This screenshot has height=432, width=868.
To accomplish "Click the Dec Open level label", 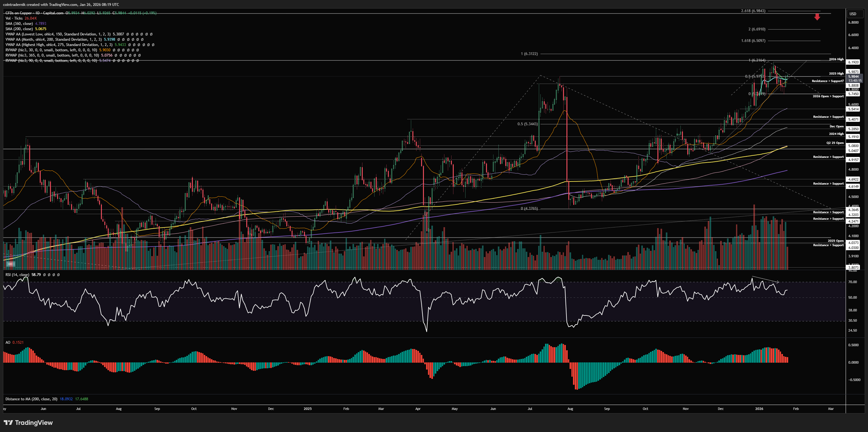I will tap(836, 126).
